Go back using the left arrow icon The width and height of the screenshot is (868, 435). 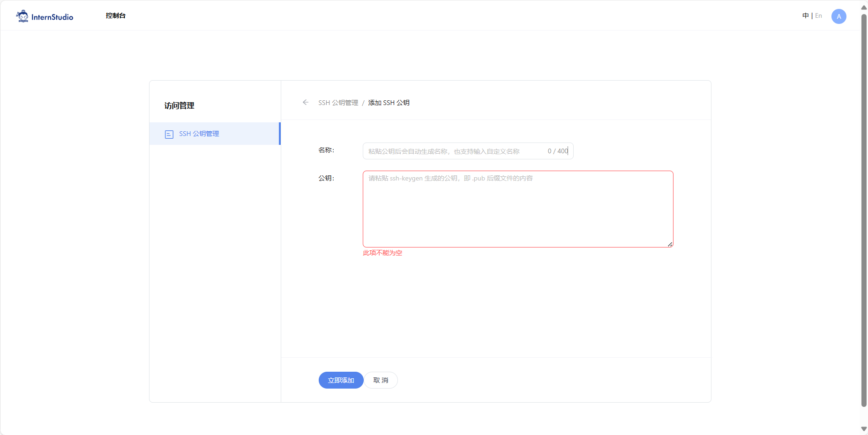306,102
